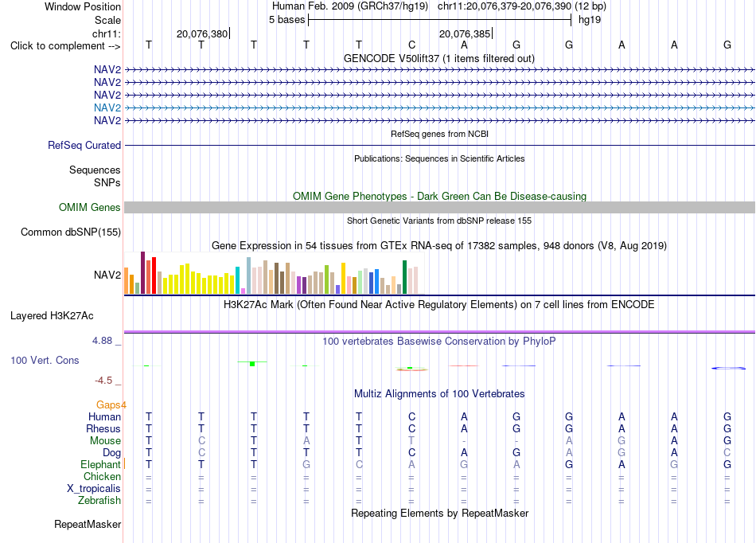The height and width of the screenshot is (543, 756).
Task: Select the Mouse alignment row label
Action: coord(105,441)
